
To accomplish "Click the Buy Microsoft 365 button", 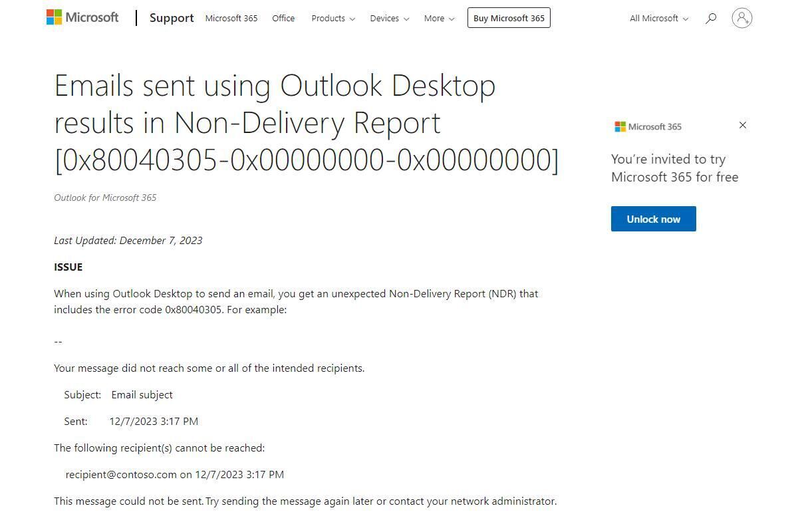I will coord(509,18).
